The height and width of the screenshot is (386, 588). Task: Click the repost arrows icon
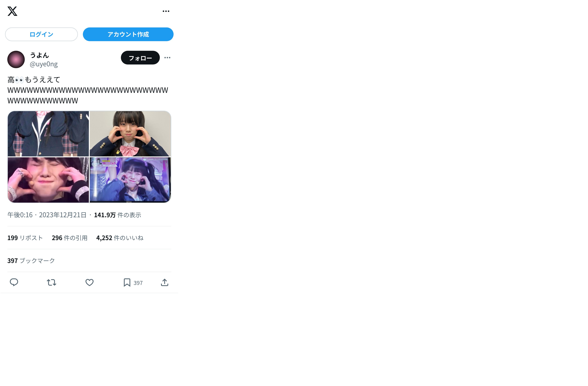click(x=52, y=282)
